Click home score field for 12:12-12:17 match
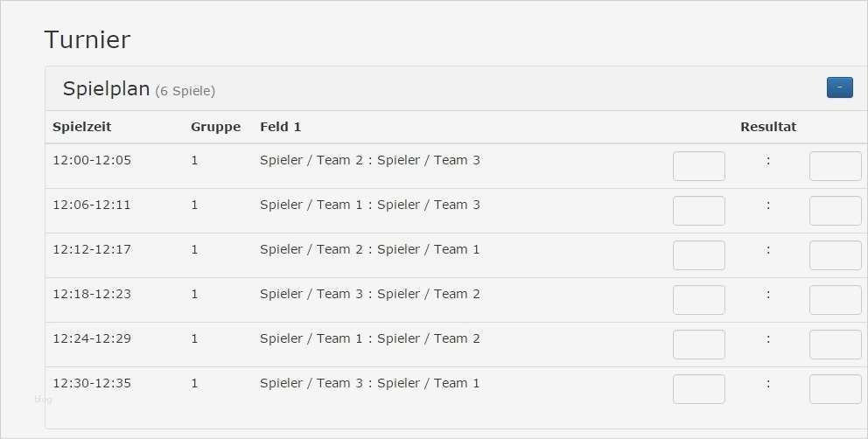 point(698,255)
